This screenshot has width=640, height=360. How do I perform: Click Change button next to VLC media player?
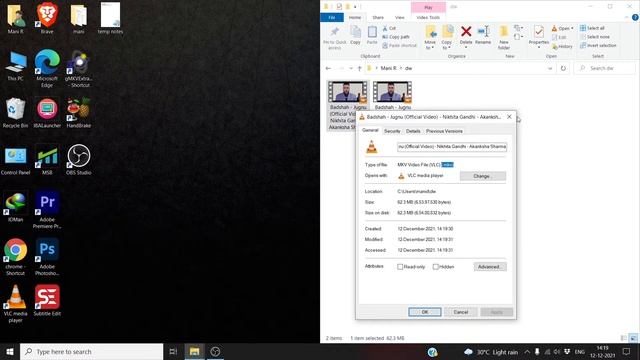[x=482, y=176]
